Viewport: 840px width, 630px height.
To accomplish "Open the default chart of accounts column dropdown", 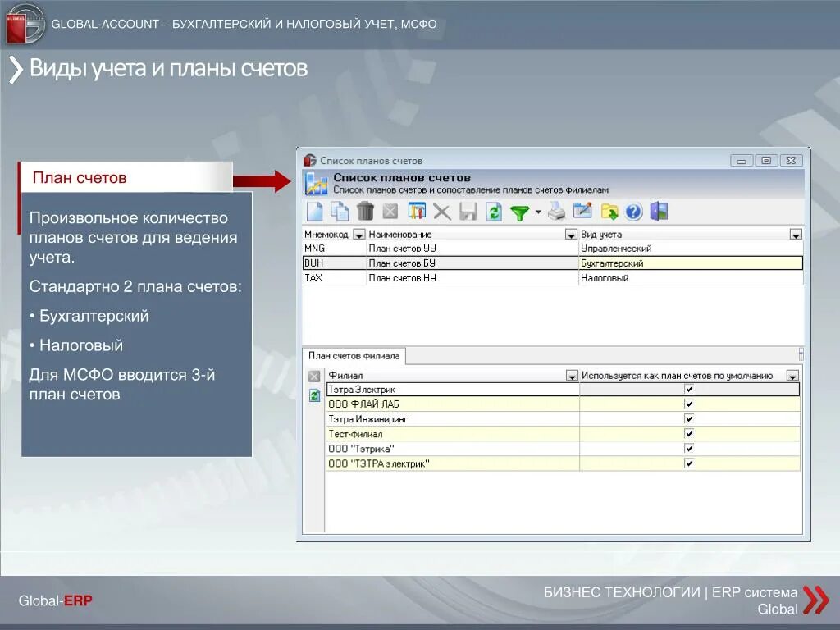I will click(x=792, y=376).
